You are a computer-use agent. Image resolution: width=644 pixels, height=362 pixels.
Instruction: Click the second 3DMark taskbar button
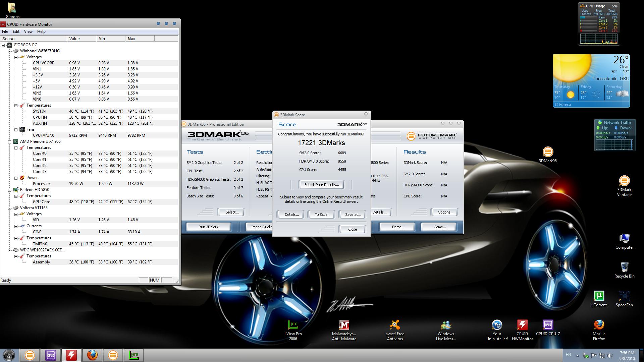pos(113,355)
